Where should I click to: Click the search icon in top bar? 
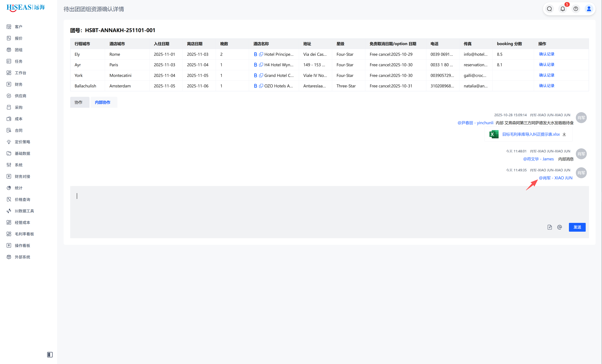pos(549,9)
